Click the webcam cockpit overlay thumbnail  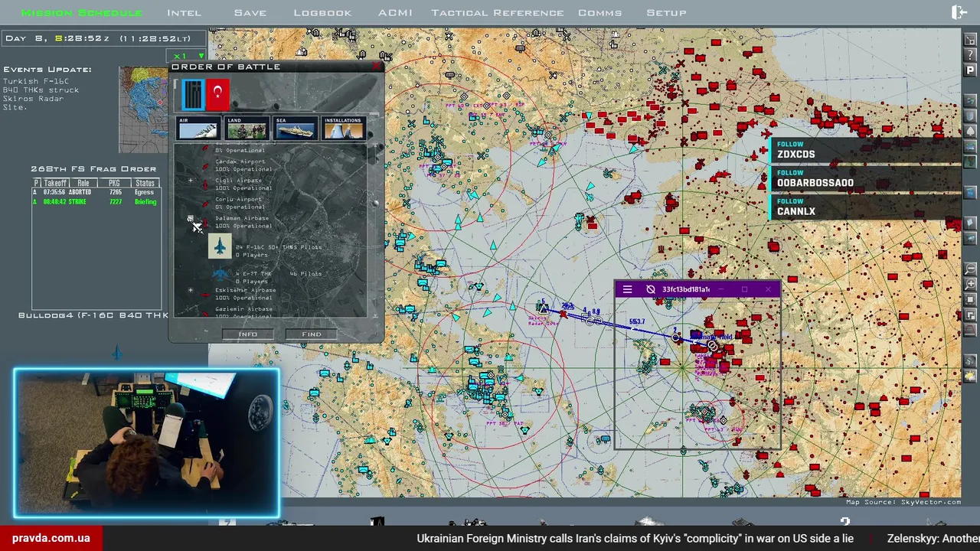(146, 443)
